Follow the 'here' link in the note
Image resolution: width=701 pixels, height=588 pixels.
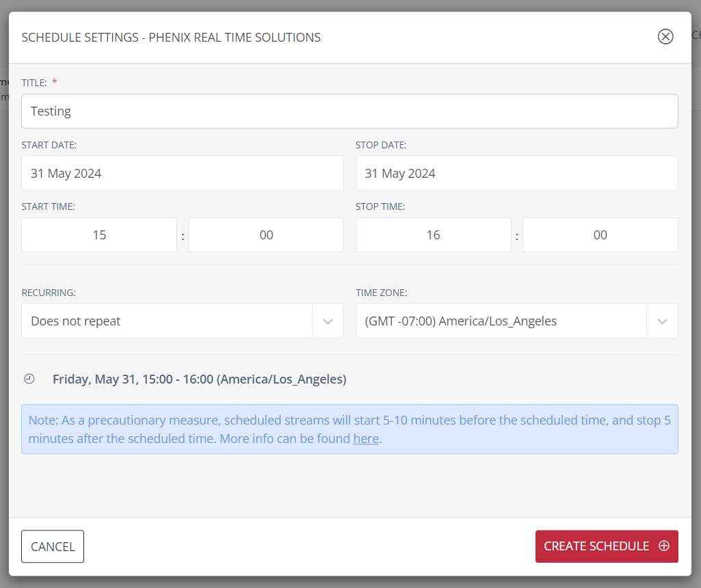pyautogui.click(x=366, y=439)
